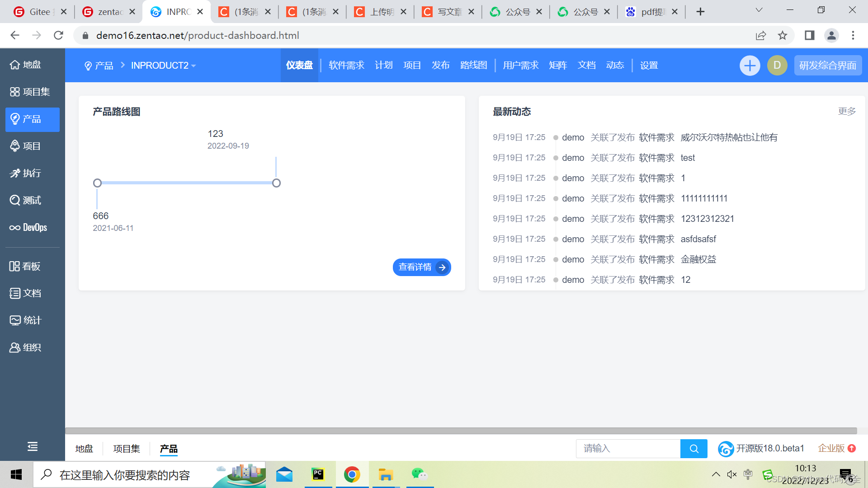The height and width of the screenshot is (488, 868).
Task: Open 更多 to see more activity
Action: click(x=846, y=111)
